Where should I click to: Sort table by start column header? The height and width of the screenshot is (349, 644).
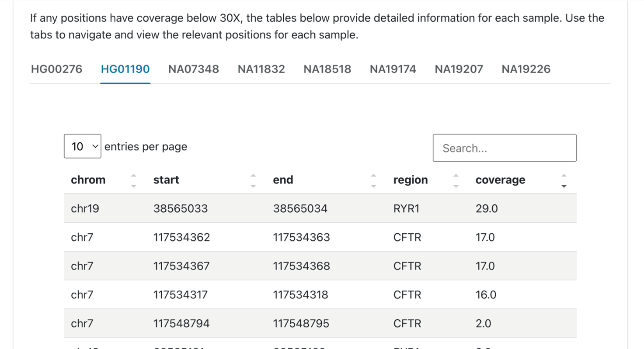click(x=166, y=180)
